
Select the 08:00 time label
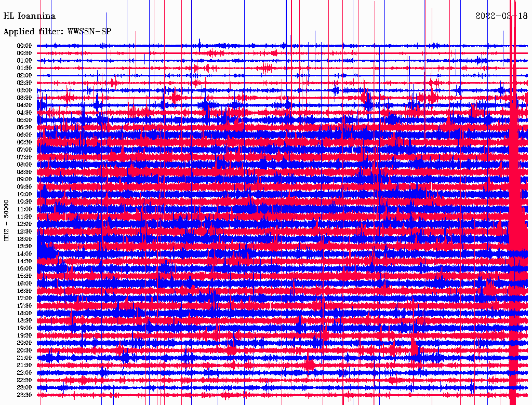[24, 165]
